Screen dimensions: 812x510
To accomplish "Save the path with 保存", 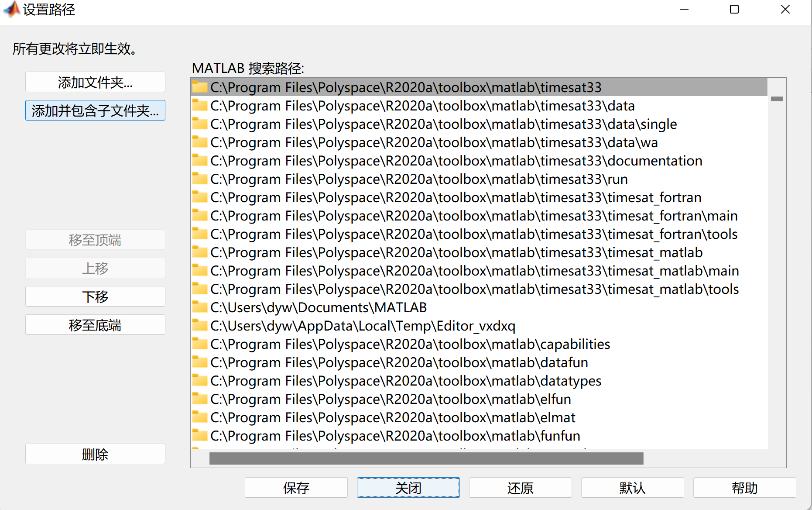I will 296,487.
